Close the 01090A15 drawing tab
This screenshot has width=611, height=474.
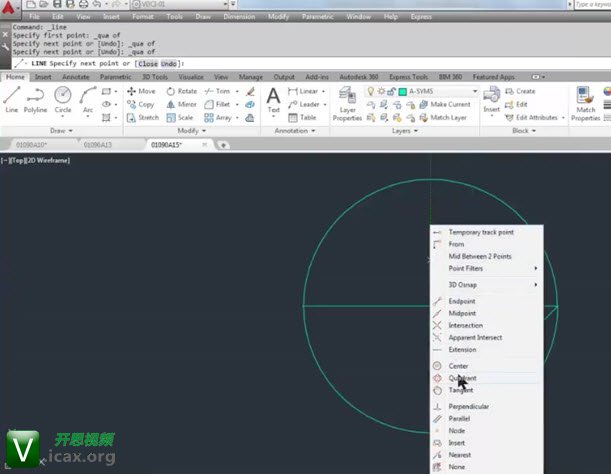click(x=205, y=145)
